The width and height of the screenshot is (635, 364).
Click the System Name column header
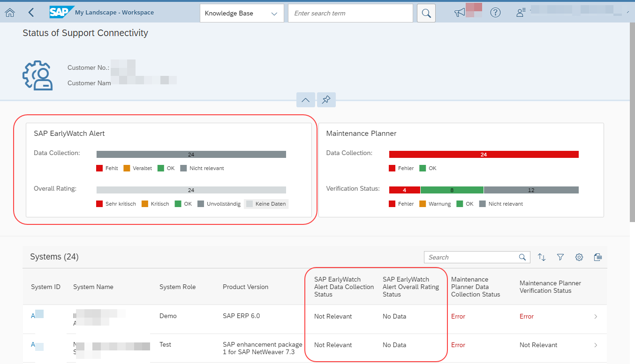(93, 287)
